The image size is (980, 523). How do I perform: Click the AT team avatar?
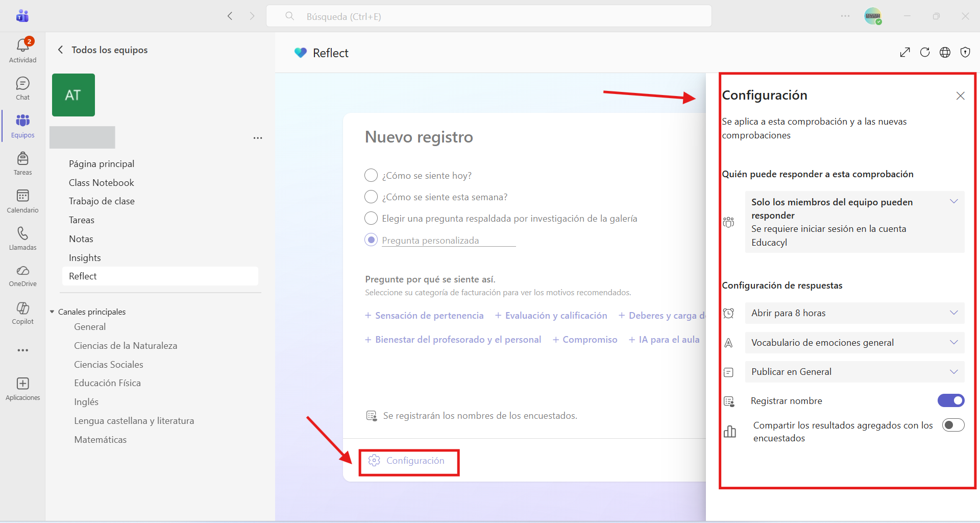(x=73, y=95)
